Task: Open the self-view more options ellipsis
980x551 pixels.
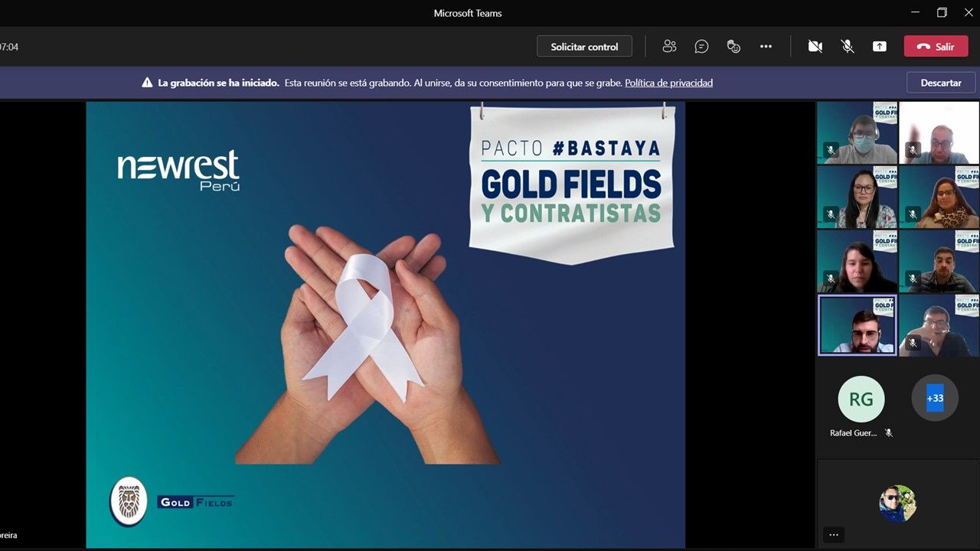Action: [x=834, y=535]
